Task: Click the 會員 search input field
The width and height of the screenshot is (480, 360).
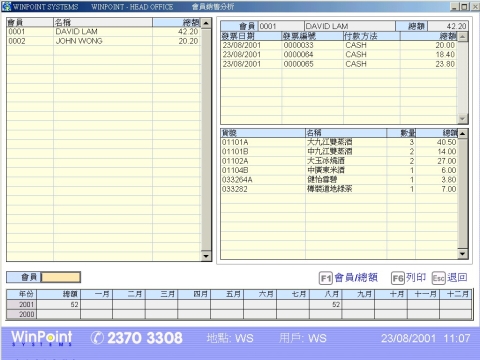Action: tap(61, 277)
